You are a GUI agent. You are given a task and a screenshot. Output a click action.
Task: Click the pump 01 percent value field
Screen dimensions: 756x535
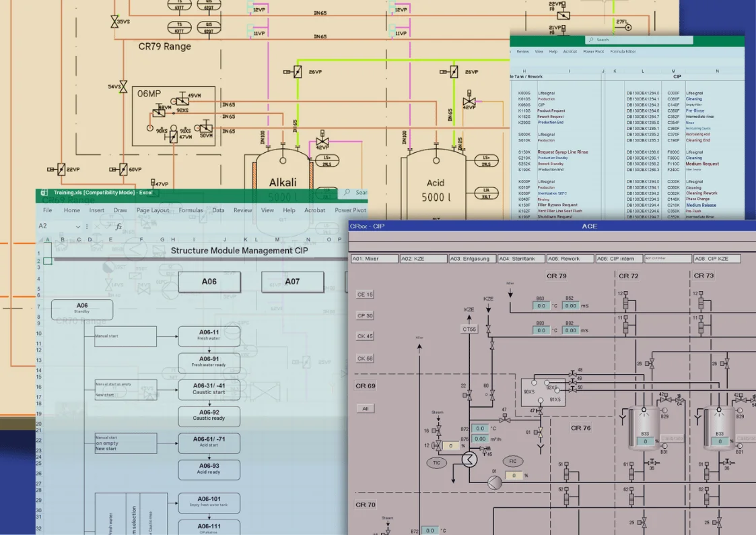(x=514, y=475)
